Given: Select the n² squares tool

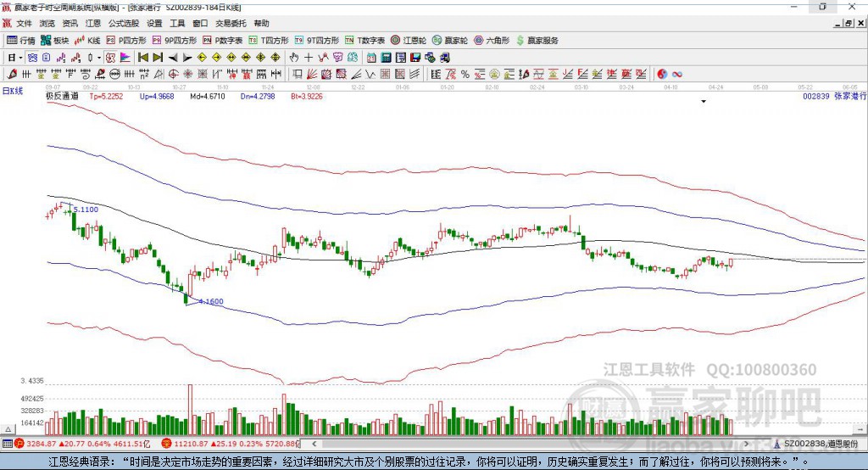Looking at the screenshot, I should click(x=144, y=74).
